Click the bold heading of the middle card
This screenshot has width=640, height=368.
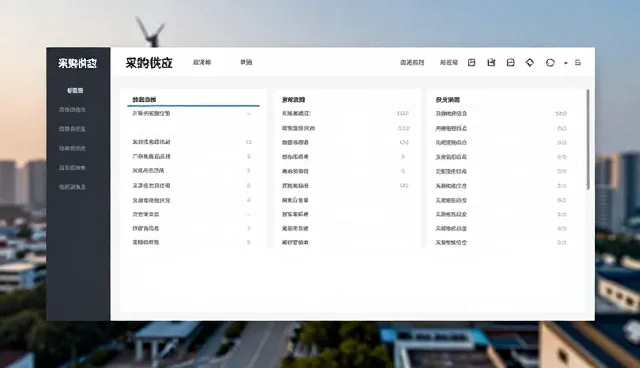pos(293,100)
